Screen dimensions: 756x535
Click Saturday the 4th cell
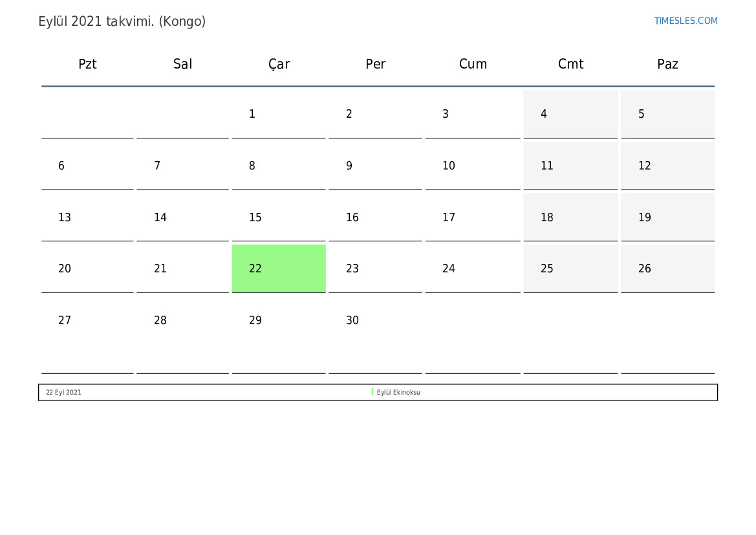(570, 115)
